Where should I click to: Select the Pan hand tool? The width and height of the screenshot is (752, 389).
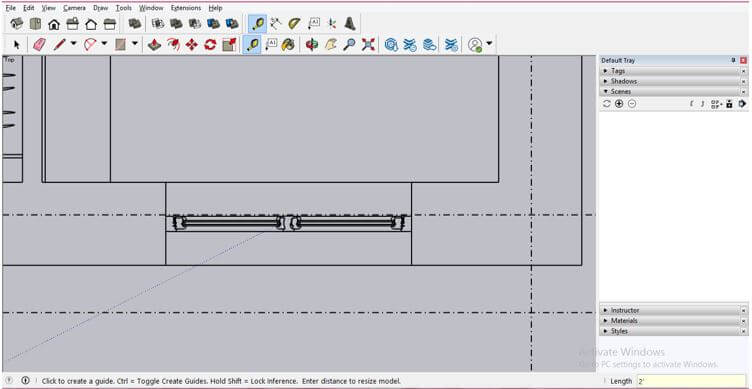331,45
